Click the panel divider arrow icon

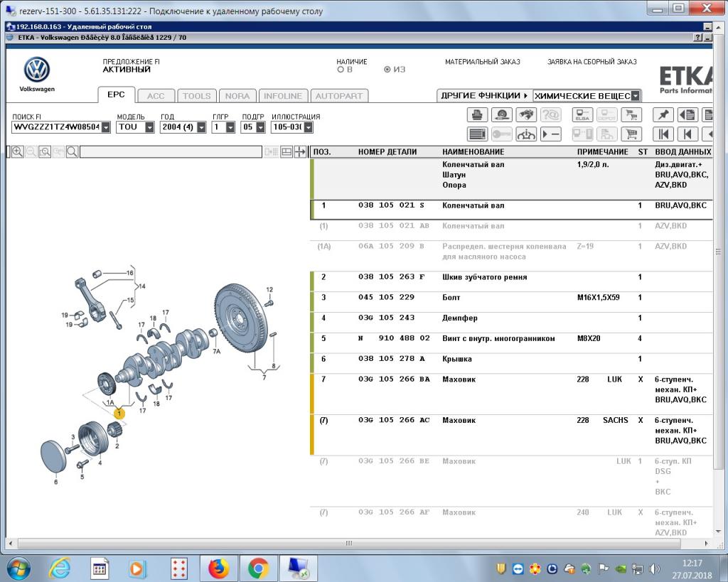300,152
